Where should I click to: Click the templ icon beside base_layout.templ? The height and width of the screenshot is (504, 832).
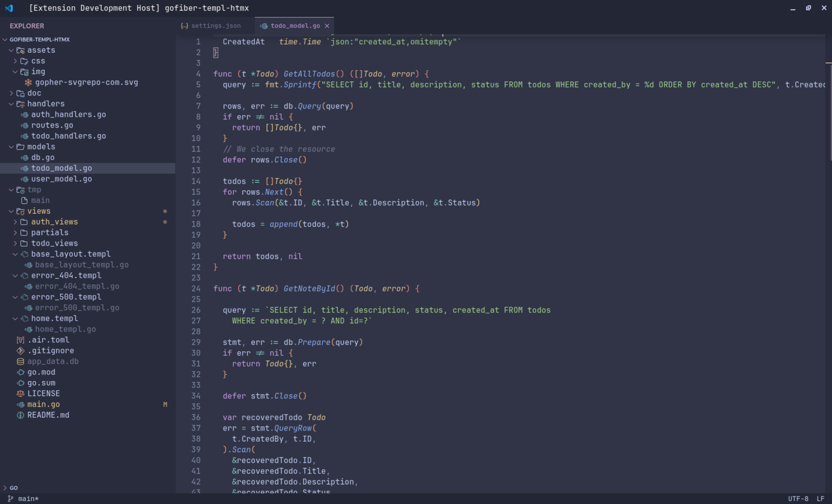pos(24,254)
